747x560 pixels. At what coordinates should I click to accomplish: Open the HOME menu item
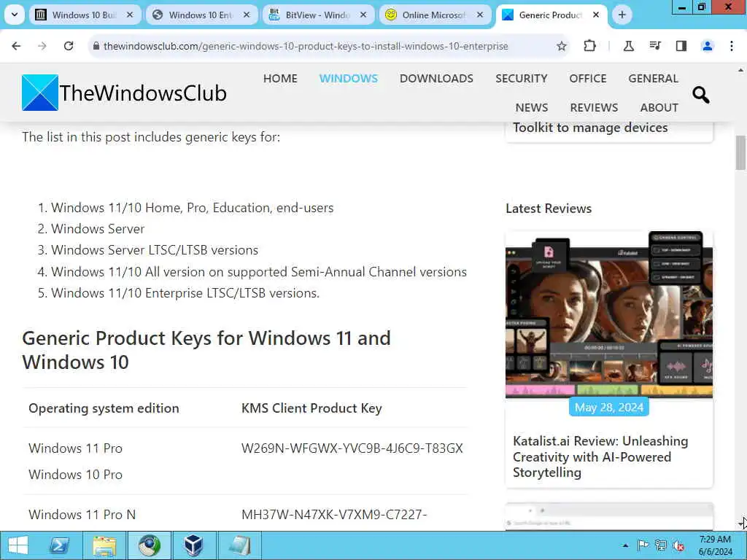pos(280,79)
